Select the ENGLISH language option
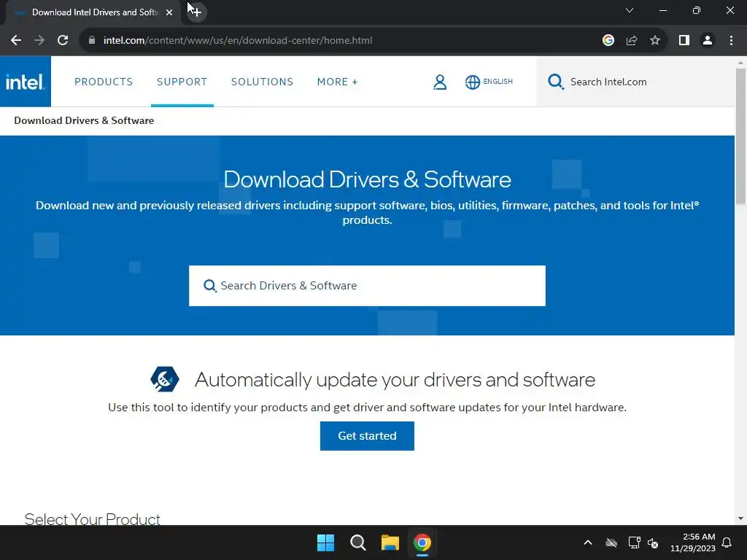This screenshot has width=747, height=560. point(498,82)
